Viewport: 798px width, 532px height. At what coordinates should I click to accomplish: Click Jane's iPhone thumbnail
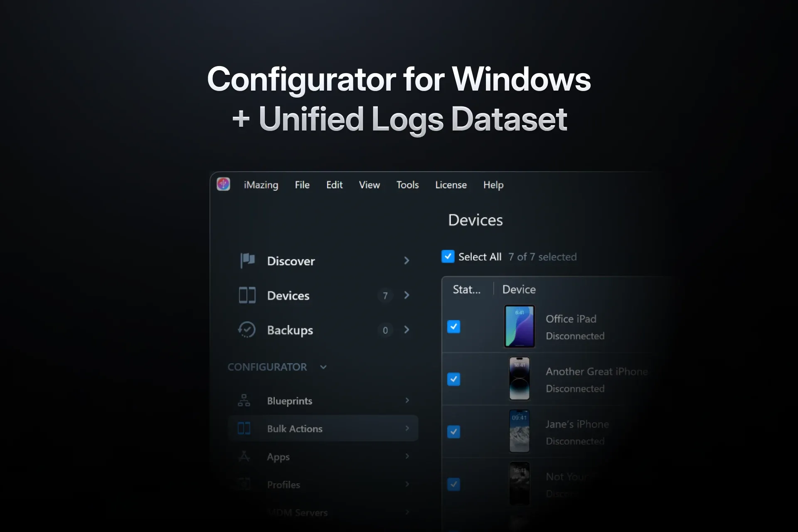click(x=520, y=431)
